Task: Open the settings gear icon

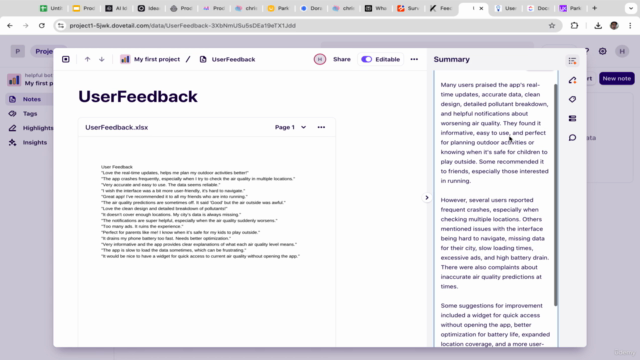Action: point(602,51)
